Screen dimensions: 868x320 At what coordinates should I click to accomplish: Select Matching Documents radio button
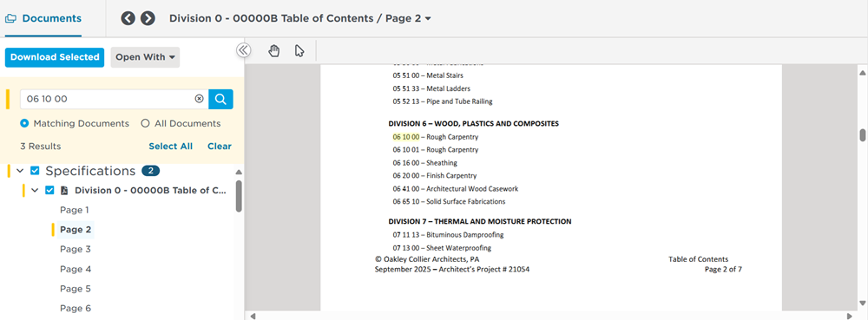(24, 123)
